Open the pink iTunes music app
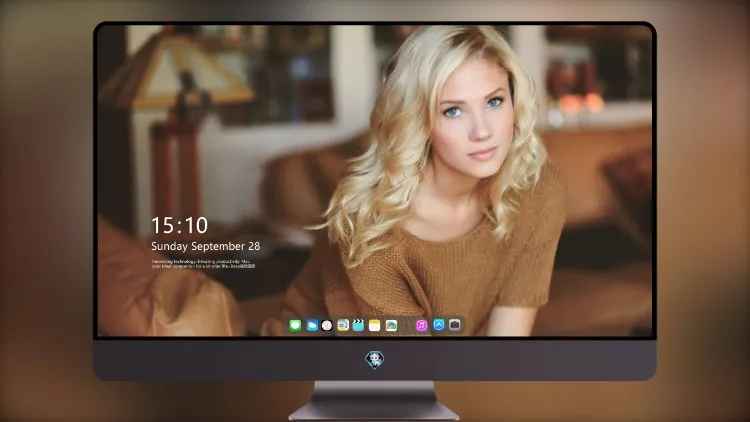Viewport: 750px width, 422px height. (x=421, y=325)
